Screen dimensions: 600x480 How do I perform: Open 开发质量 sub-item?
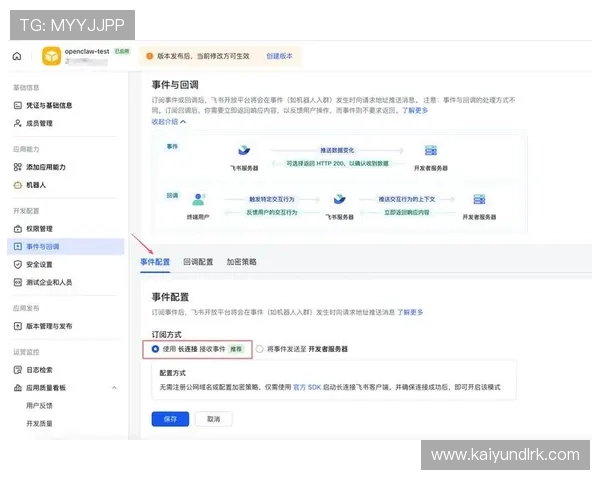point(39,423)
